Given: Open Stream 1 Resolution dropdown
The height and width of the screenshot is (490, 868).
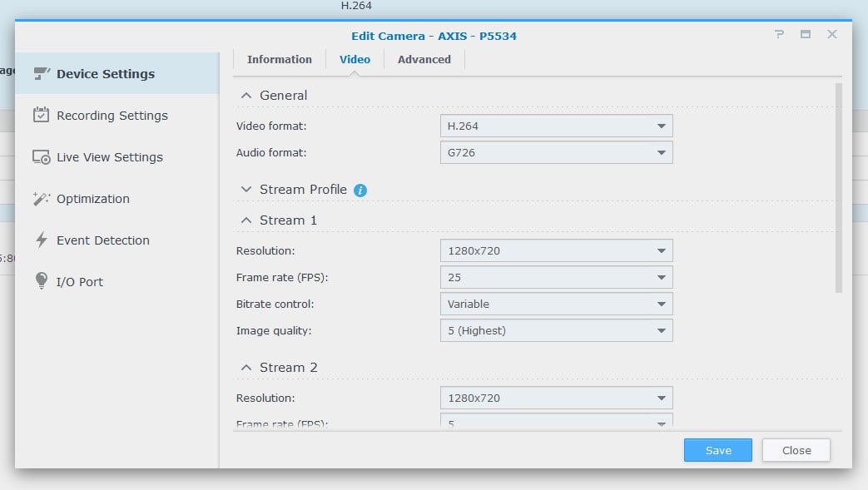Looking at the screenshot, I should 557,250.
